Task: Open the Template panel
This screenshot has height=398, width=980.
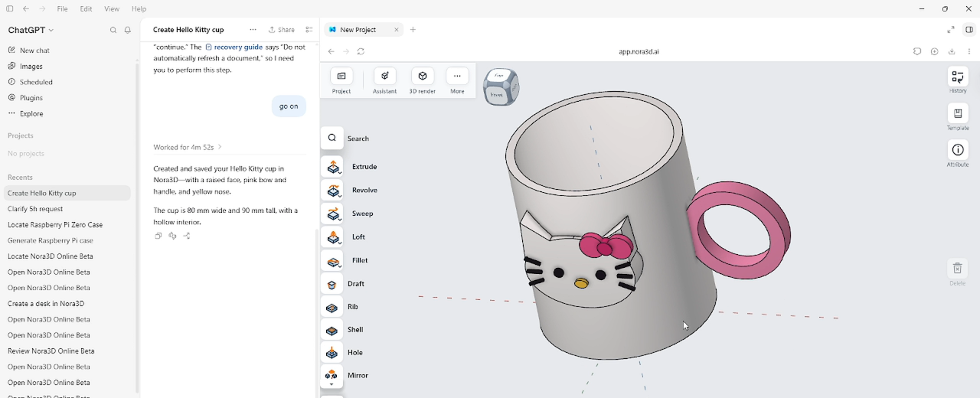Action: click(x=958, y=118)
